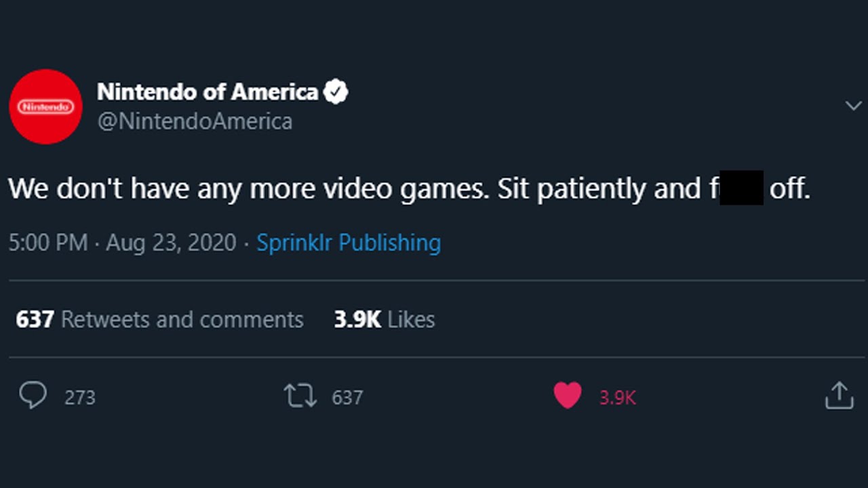View the 637 Retweets and comments list
Image resolution: width=868 pixels, height=488 pixels.
coord(159,319)
